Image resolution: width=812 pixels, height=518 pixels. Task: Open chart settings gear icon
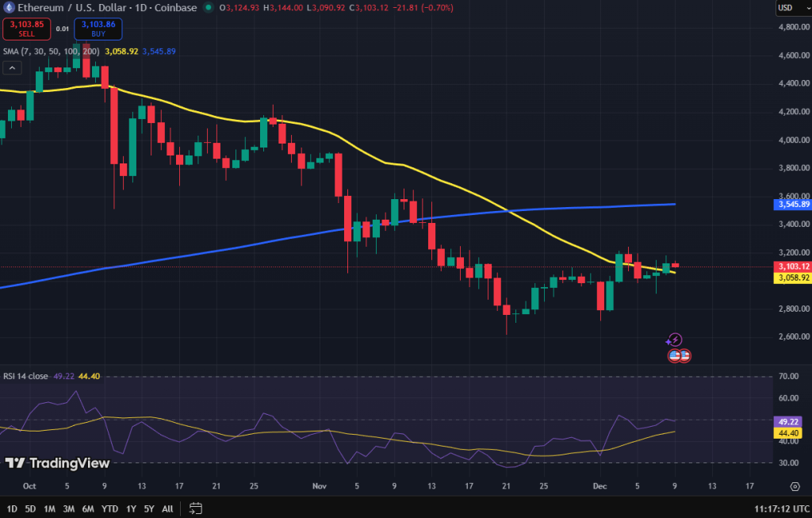click(795, 486)
